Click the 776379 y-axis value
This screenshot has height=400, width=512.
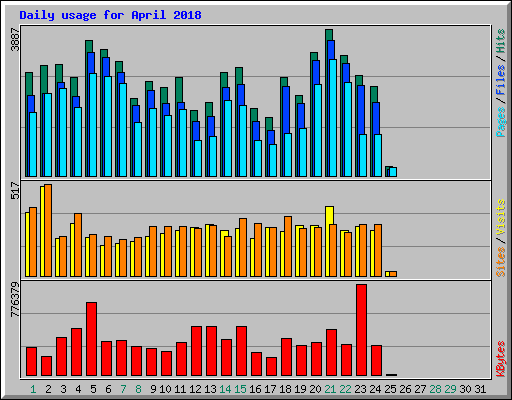click(x=15, y=300)
